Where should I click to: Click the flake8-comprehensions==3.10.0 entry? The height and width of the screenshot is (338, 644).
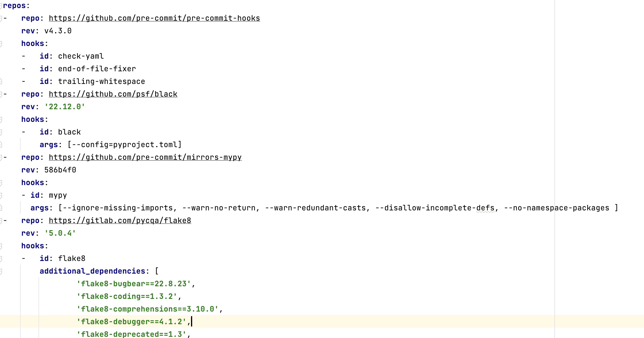147,309
